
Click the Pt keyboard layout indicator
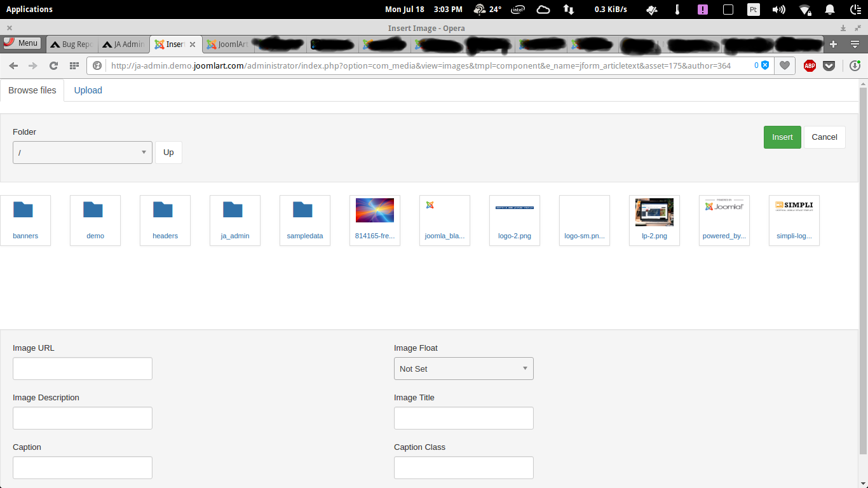coord(754,10)
